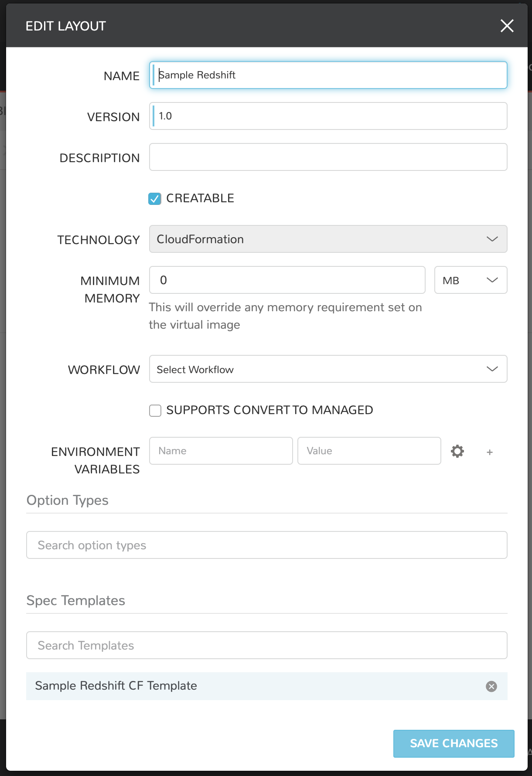Close the Edit Layout dialog

click(507, 26)
